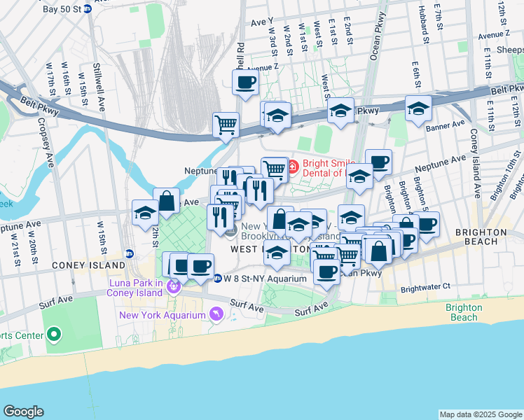Click the New York Aquarium dolphin pin
The image size is (524, 420).
click(216, 315)
